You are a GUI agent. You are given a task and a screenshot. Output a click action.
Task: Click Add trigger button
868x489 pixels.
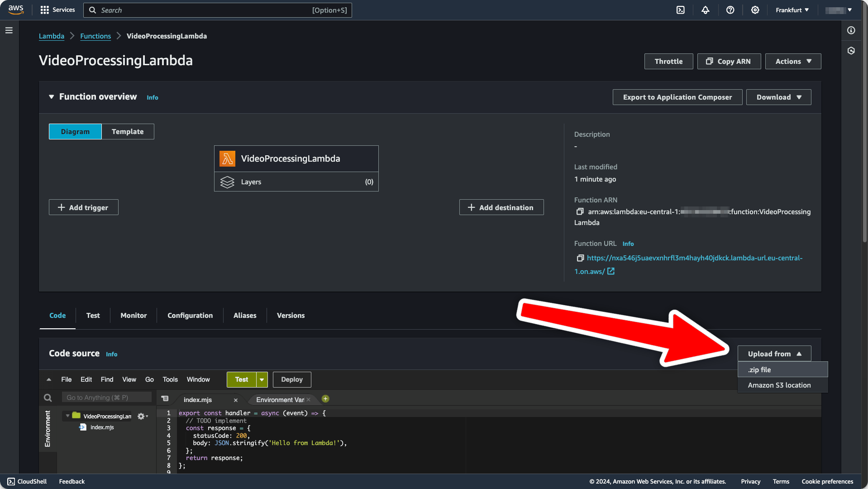tap(83, 207)
